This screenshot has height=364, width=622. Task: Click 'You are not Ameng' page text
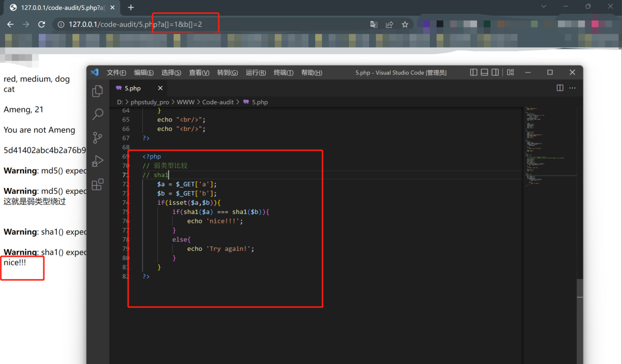pyautogui.click(x=39, y=130)
